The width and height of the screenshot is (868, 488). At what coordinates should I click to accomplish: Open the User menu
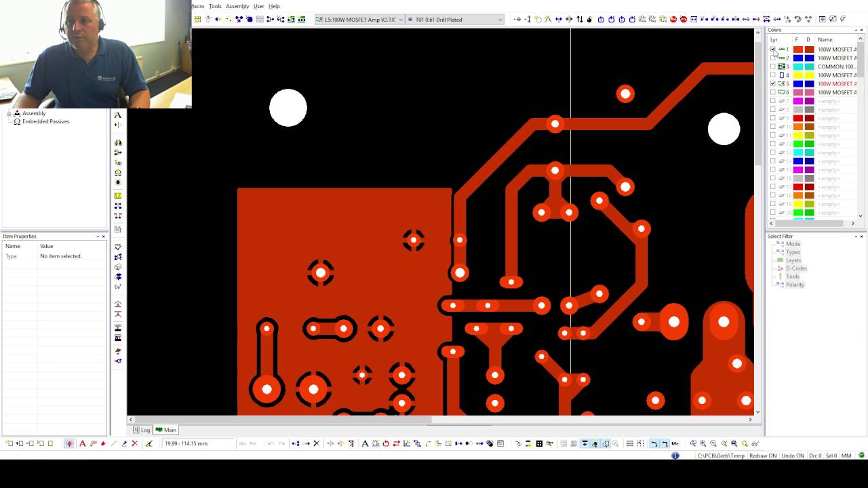tap(258, 6)
